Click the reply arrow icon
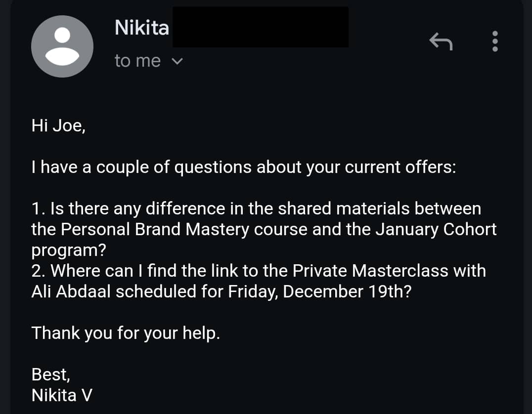This screenshot has height=414, width=532. click(x=441, y=41)
